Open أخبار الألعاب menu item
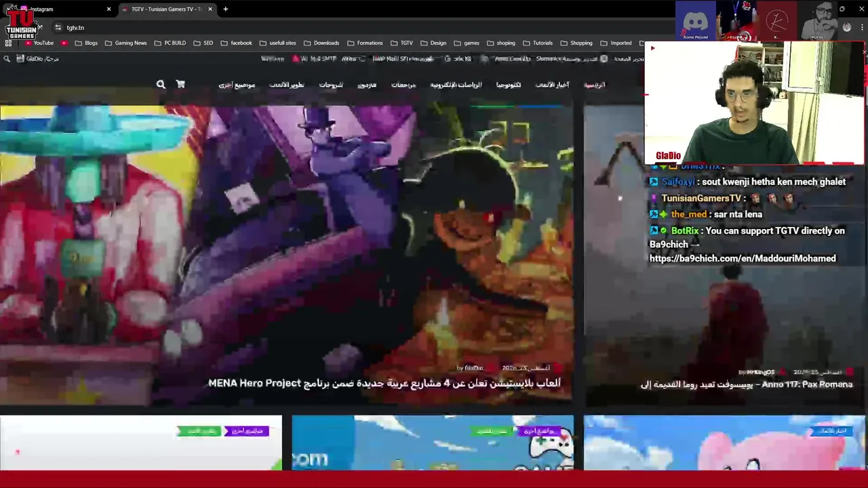 [553, 85]
